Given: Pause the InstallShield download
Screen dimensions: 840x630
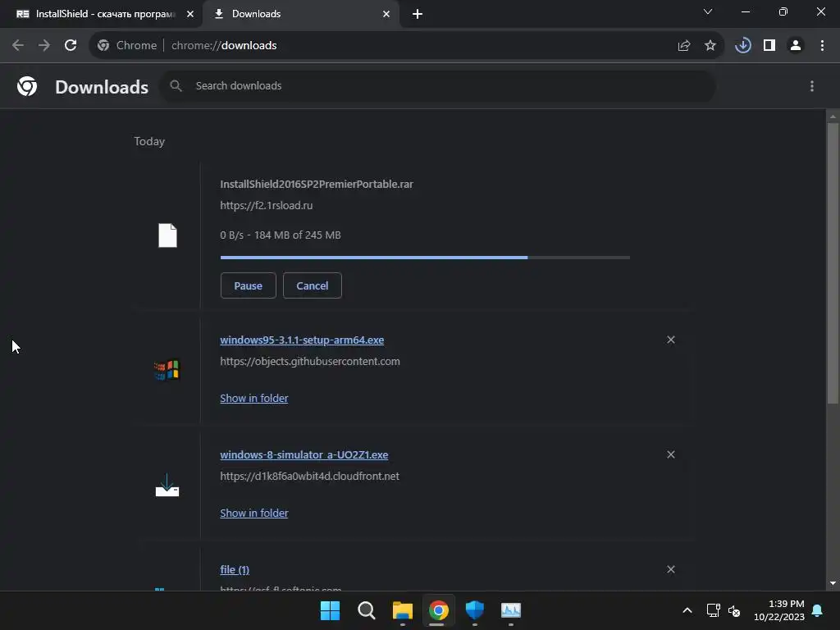Looking at the screenshot, I should pos(248,285).
